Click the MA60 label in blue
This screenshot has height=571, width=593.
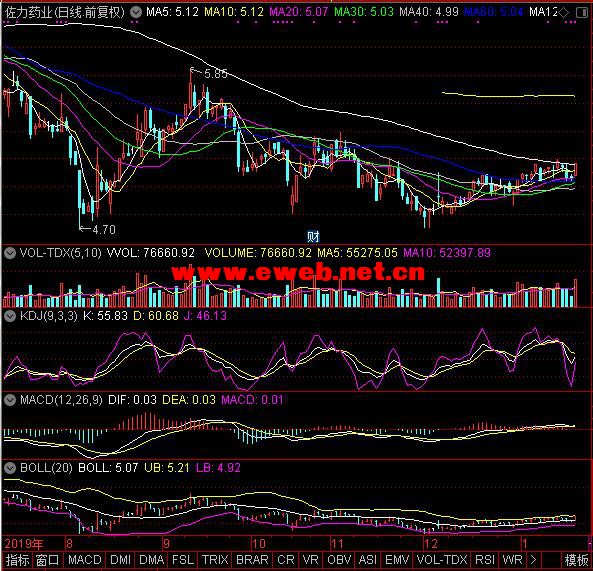pyautogui.click(x=494, y=12)
